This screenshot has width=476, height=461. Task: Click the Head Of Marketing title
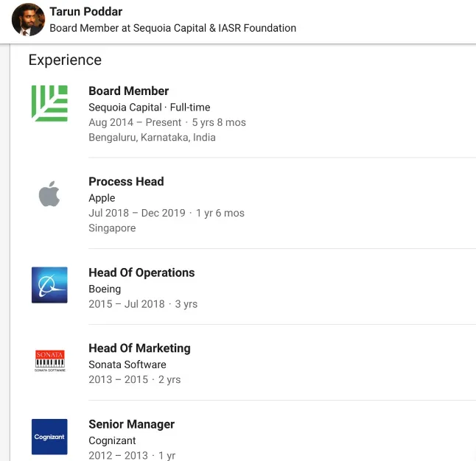140,348
